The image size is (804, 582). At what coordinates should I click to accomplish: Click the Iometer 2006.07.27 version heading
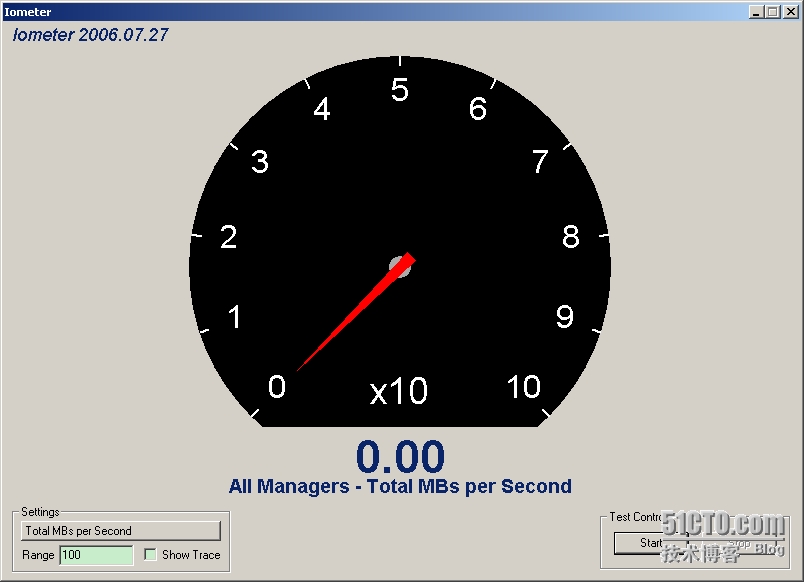90,35
